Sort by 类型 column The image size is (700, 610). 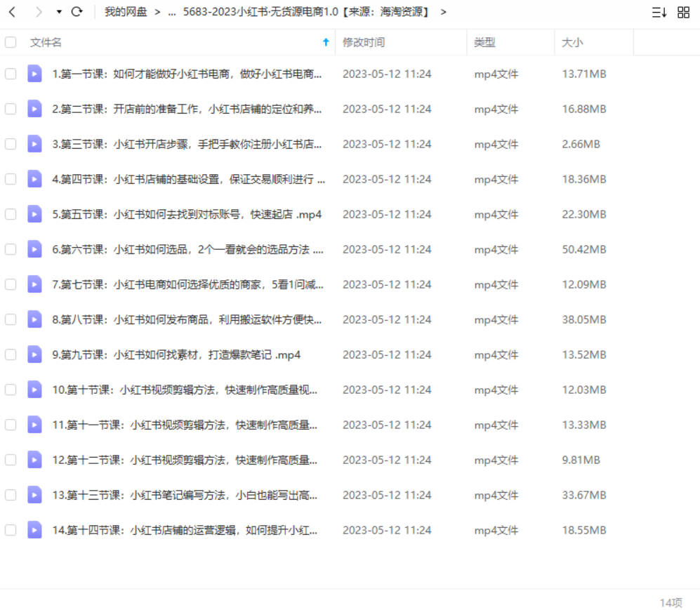484,42
